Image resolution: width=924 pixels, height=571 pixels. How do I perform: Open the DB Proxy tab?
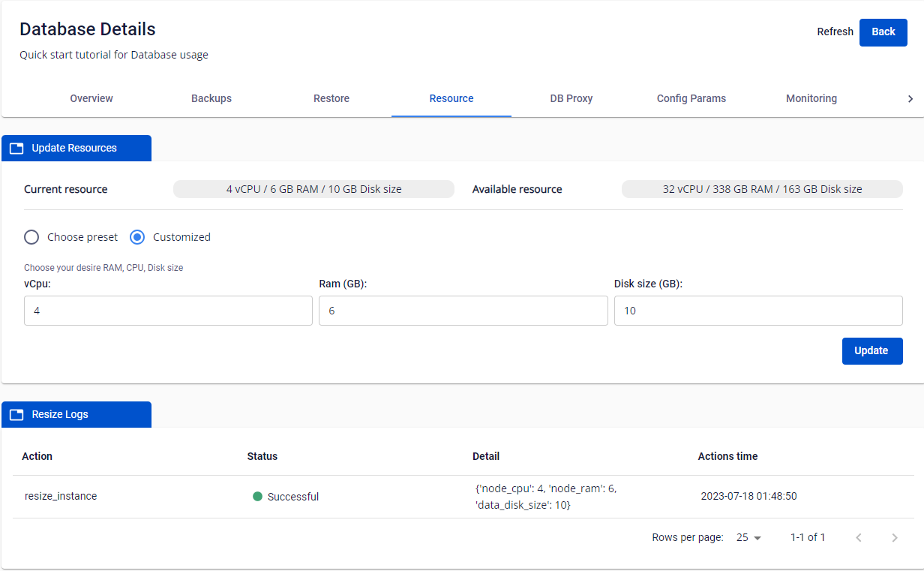(x=571, y=98)
